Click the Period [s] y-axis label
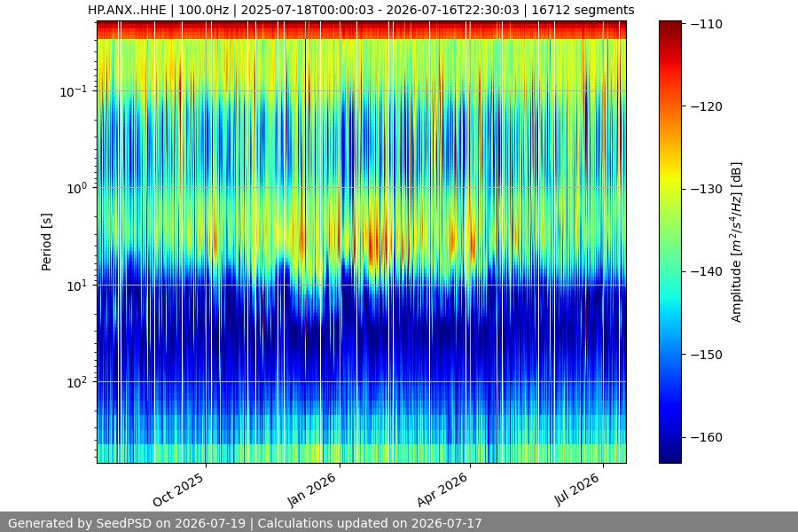Viewport: 798px width, 532px height. 46,242
